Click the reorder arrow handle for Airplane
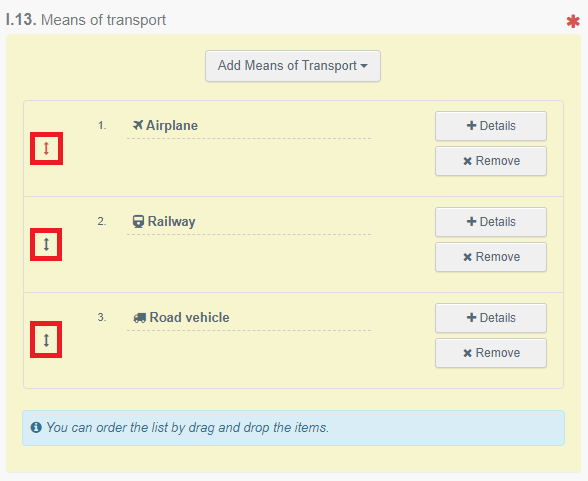This screenshot has height=481, width=588. [46, 148]
